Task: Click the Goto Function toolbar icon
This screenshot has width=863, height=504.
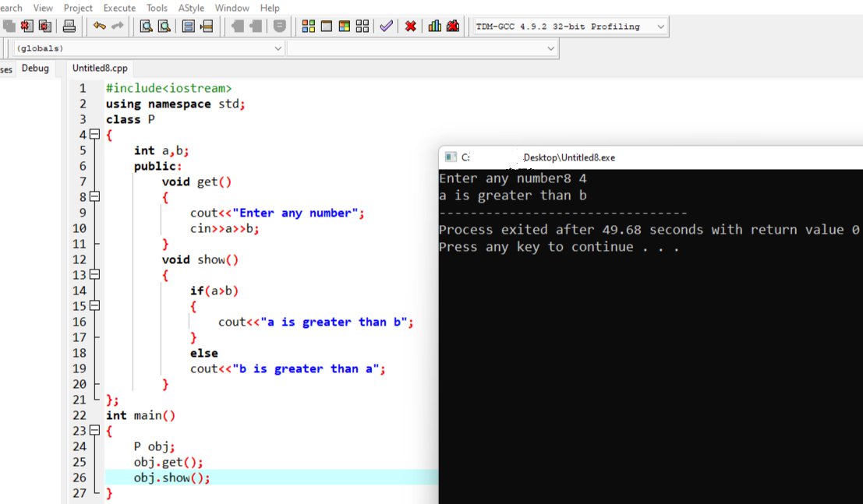Action: [x=188, y=26]
